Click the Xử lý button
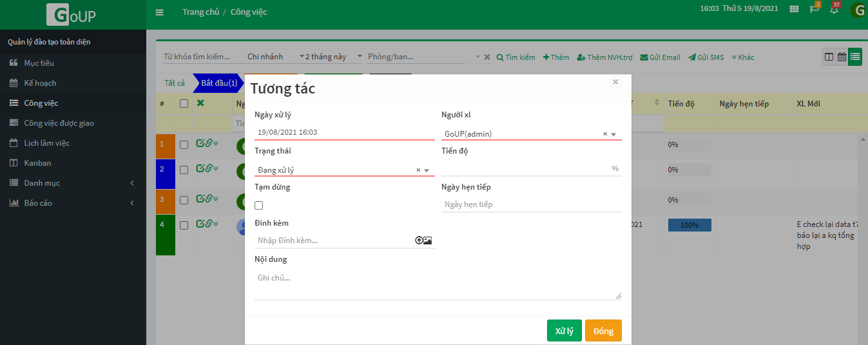 tap(564, 331)
